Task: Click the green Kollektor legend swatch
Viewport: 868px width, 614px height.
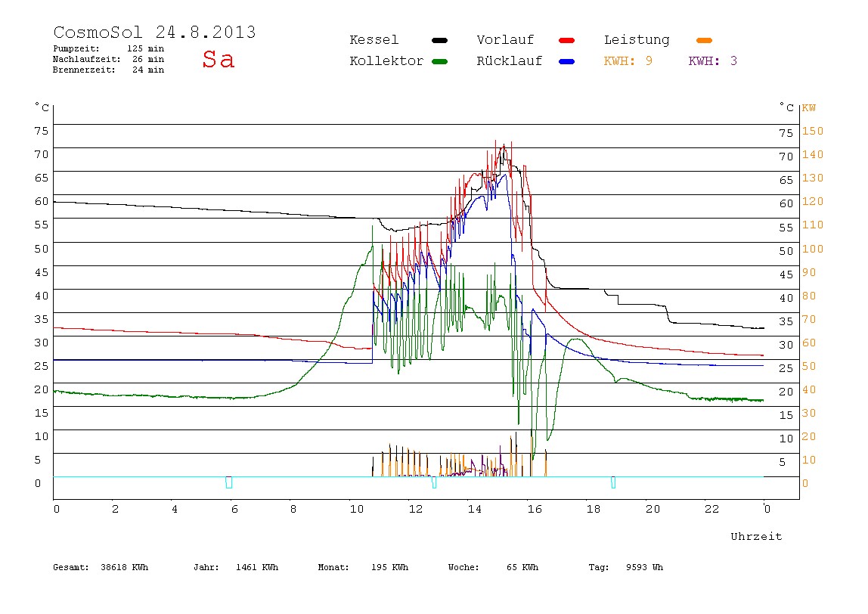Action: [439, 61]
